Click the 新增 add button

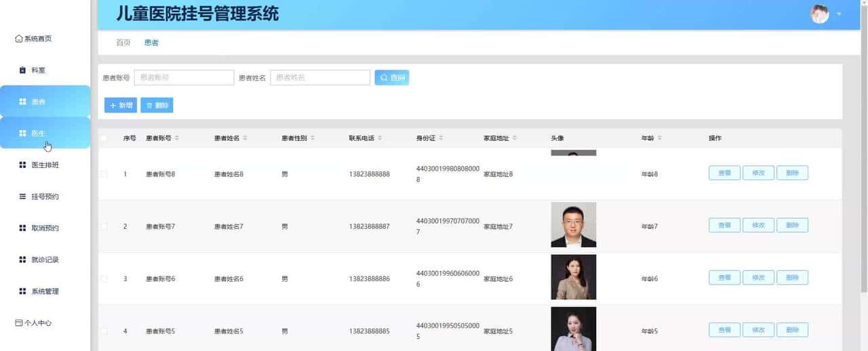[121, 105]
